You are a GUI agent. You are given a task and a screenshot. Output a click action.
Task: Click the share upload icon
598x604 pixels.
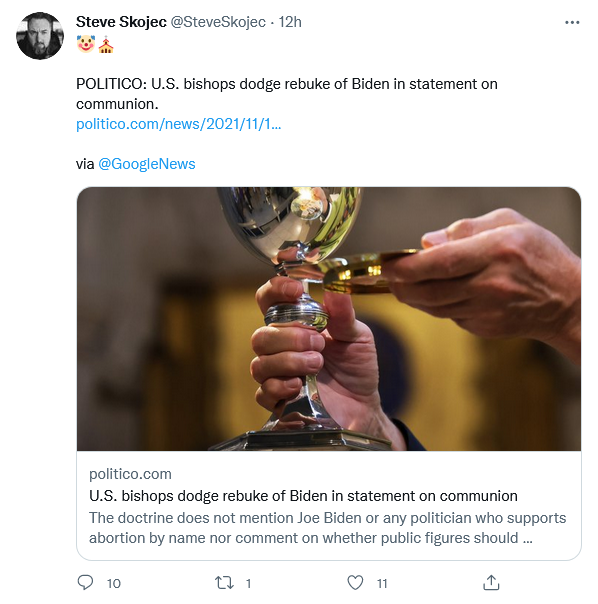(491, 582)
